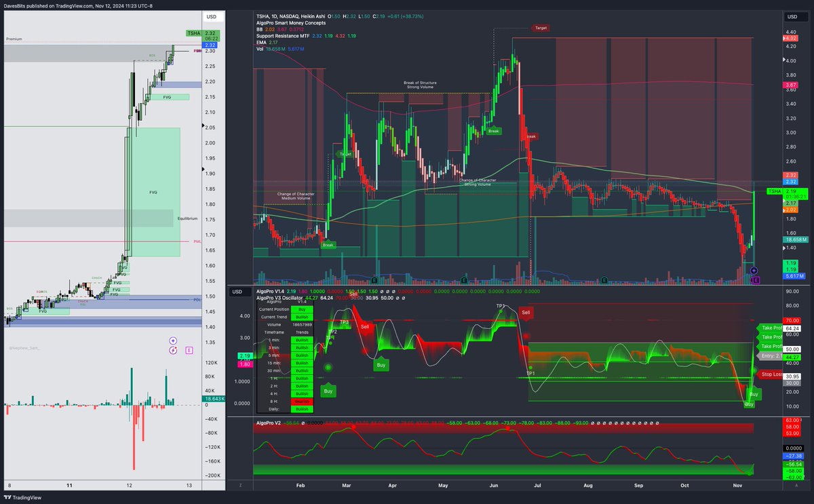Click the orange 2.02 price axis label

[x=790, y=210]
